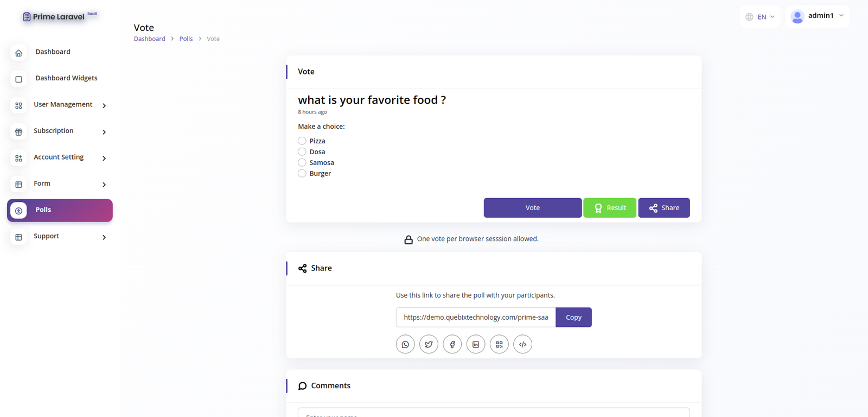Choose the Dosa radio option
This screenshot has width=868, height=417.
click(302, 151)
